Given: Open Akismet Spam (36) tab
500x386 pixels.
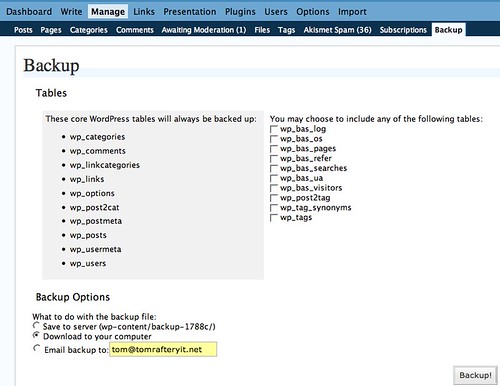Looking at the screenshot, I should click(337, 30).
